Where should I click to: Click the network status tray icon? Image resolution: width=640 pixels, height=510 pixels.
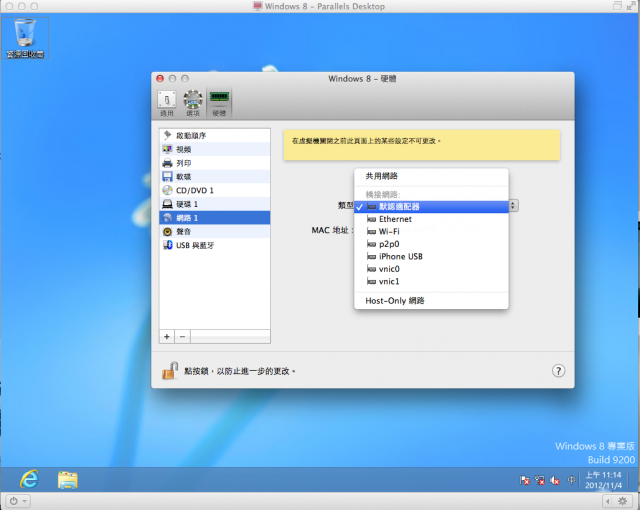(540, 480)
